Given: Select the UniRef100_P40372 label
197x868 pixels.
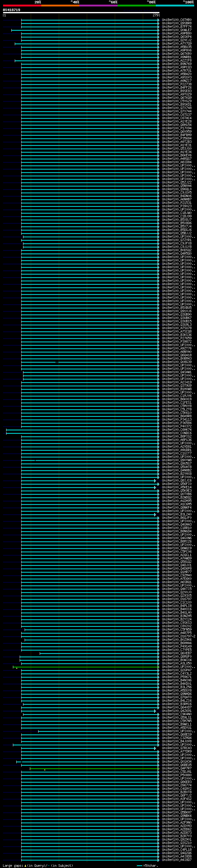Looking at the screenshot, I should [176, 426].
